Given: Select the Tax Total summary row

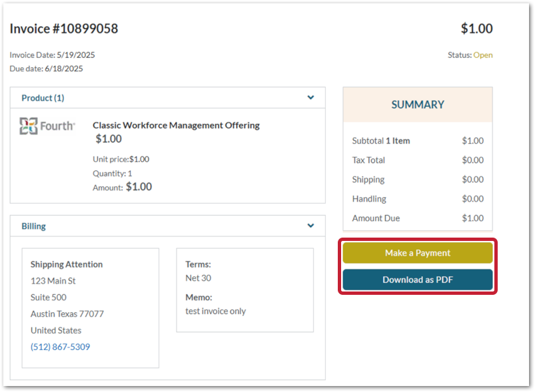Looking at the screenshot, I should (x=417, y=160).
